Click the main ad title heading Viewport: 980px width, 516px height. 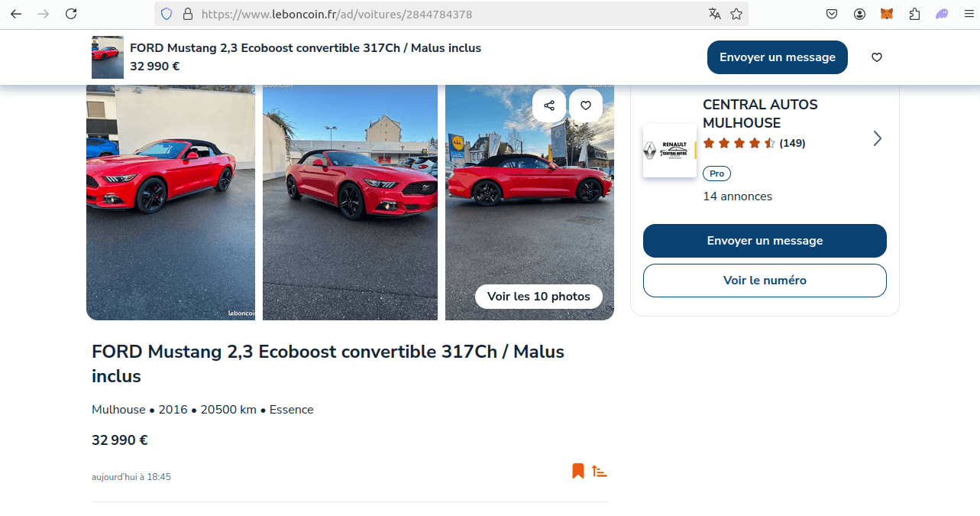point(328,364)
